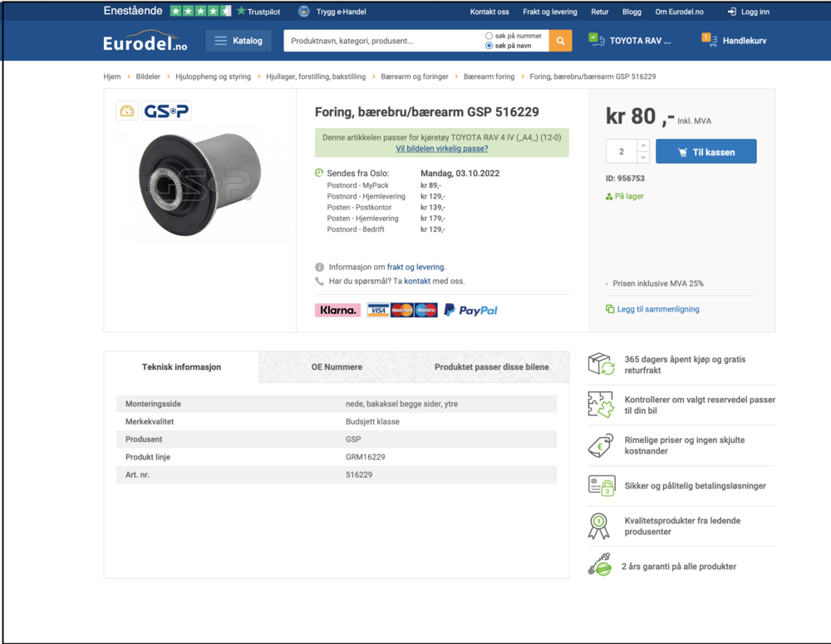Click the Logg inn login icon
Viewport: 831px width, 644px height.
(x=732, y=12)
